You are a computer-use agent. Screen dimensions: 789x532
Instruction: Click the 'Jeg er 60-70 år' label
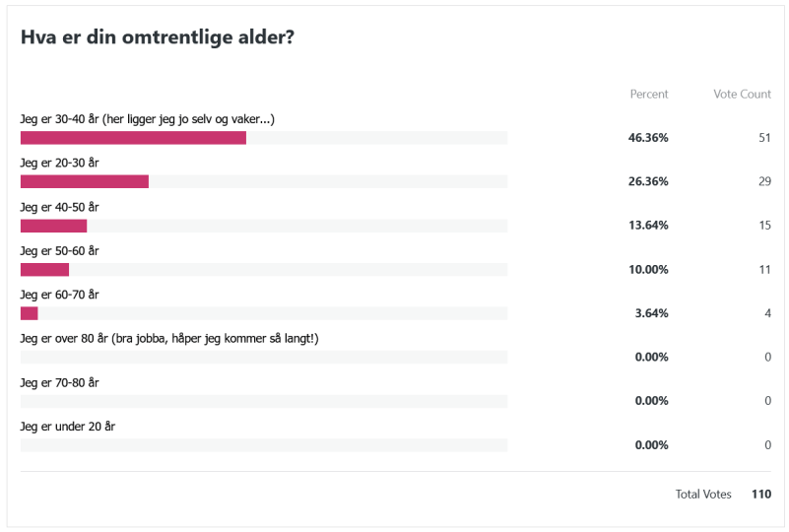(x=59, y=295)
